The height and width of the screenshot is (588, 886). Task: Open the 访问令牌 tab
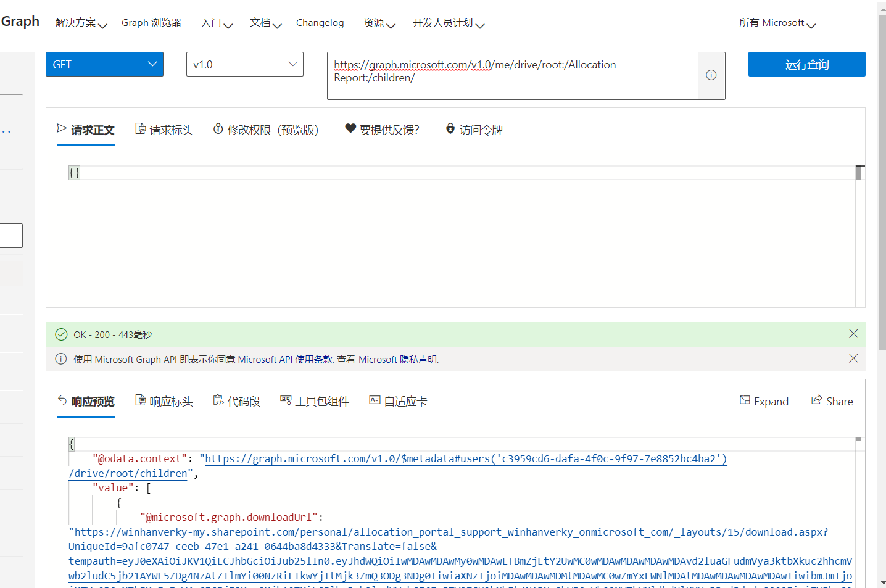[474, 130]
